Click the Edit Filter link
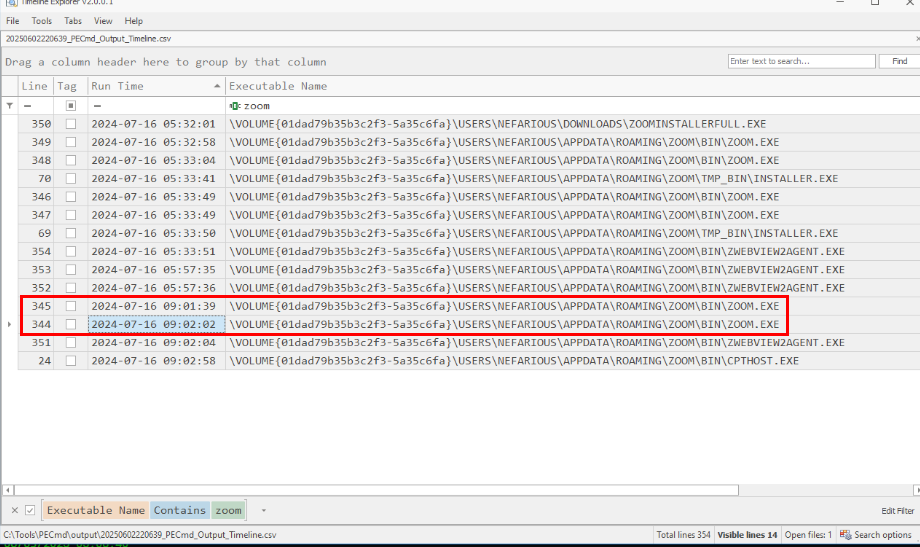920x547 pixels. coord(897,511)
